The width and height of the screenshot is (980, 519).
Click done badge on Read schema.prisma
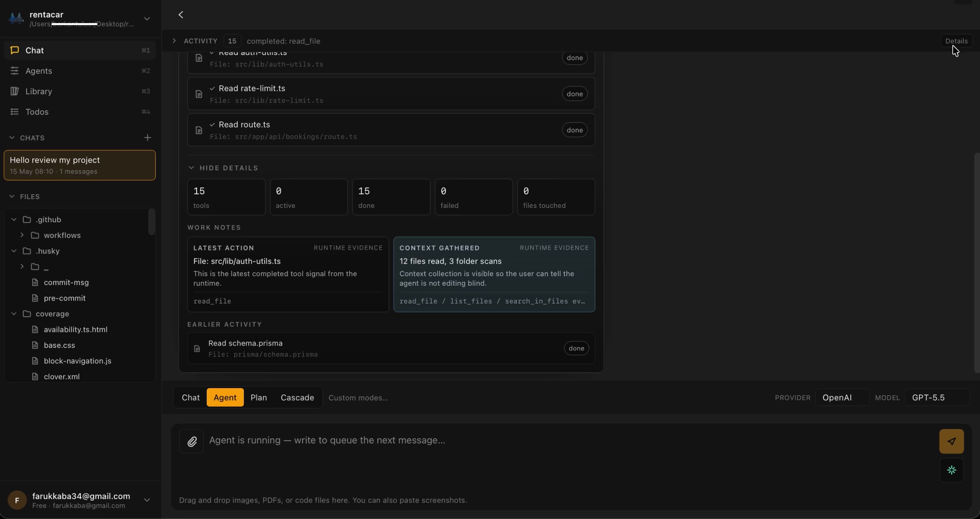click(576, 349)
